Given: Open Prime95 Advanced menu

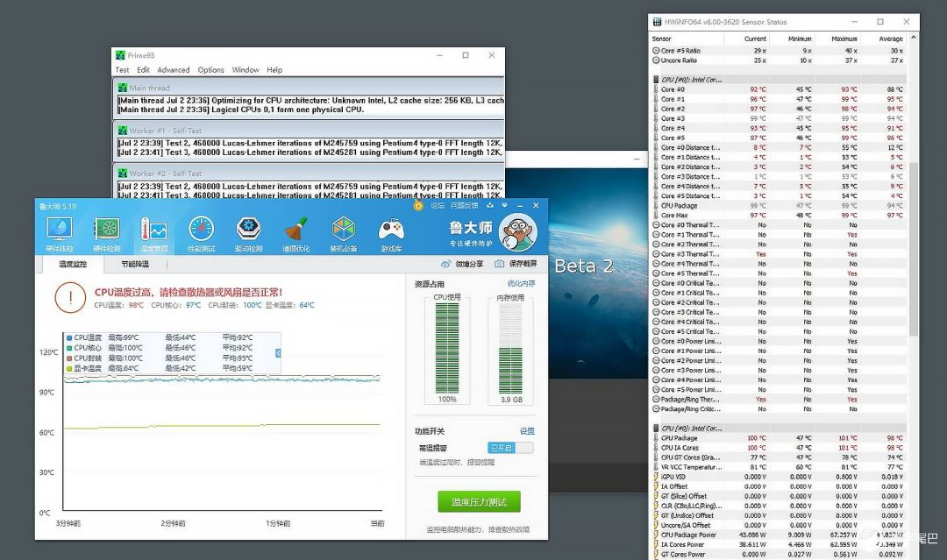Looking at the screenshot, I should click(174, 70).
